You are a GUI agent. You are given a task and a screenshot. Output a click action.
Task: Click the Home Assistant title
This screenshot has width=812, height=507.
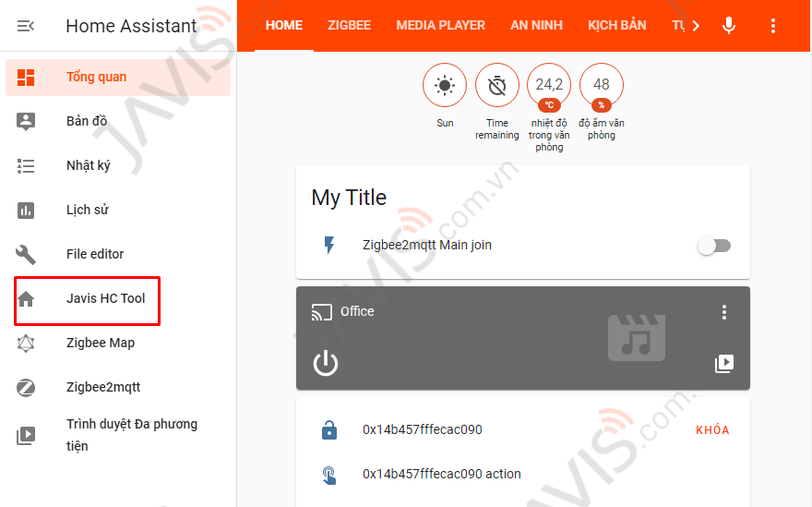(x=131, y=26)
